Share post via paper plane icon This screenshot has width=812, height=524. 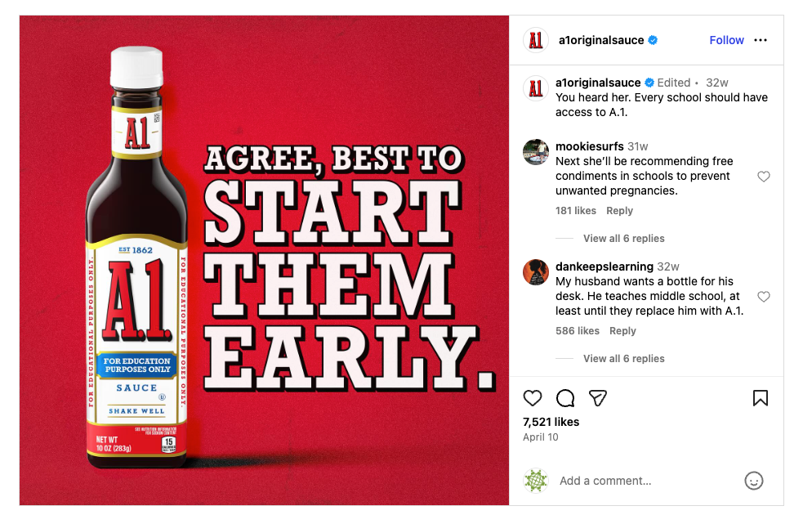tap(598, 398)
